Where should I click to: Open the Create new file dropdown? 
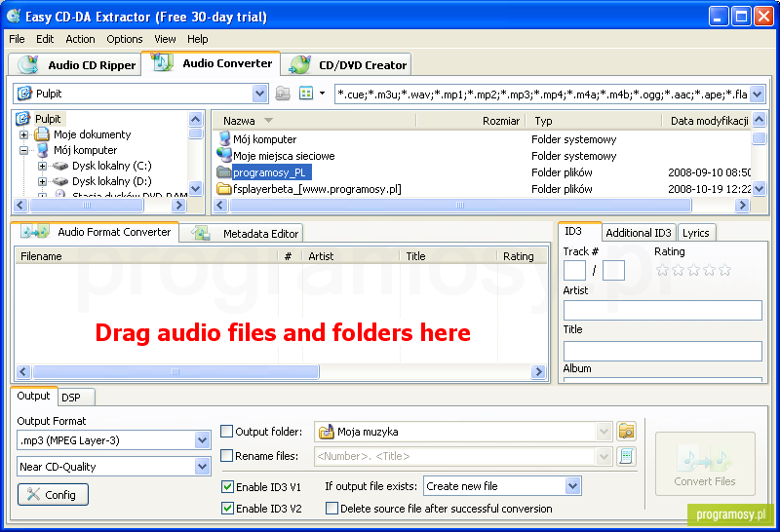click(x=572, y=486)
